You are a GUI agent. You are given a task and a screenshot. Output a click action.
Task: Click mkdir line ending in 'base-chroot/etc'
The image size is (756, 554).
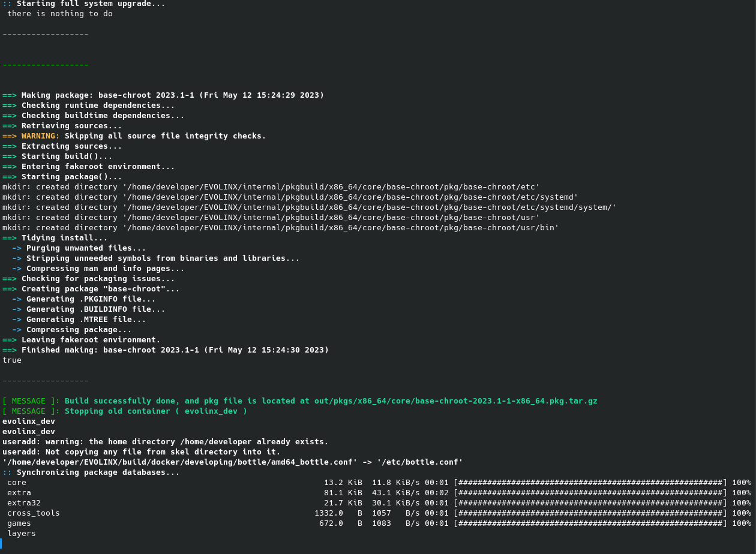pyautogui.click(x=271, y=186)
